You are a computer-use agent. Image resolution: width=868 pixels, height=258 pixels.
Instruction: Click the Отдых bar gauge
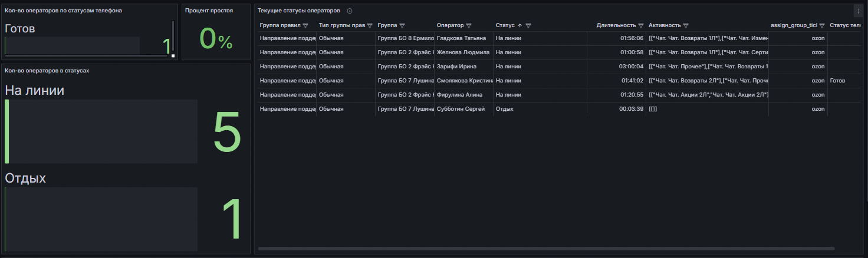(101, 215)
